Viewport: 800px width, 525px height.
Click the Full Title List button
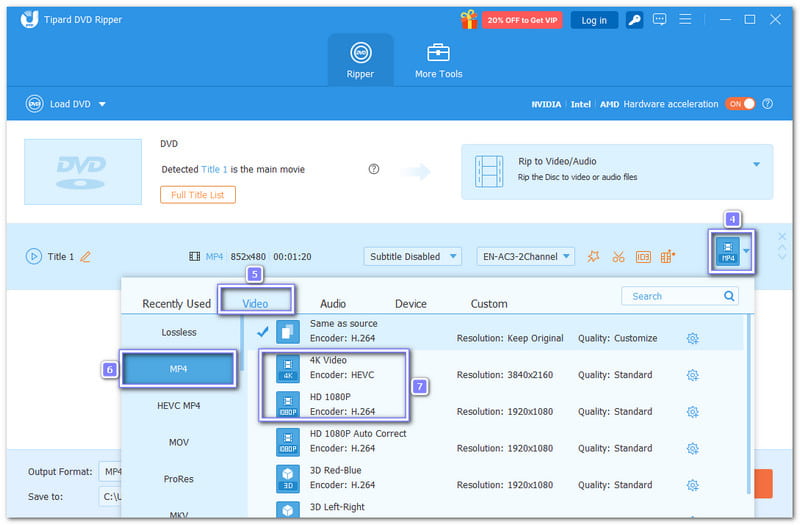pos(198,195)
